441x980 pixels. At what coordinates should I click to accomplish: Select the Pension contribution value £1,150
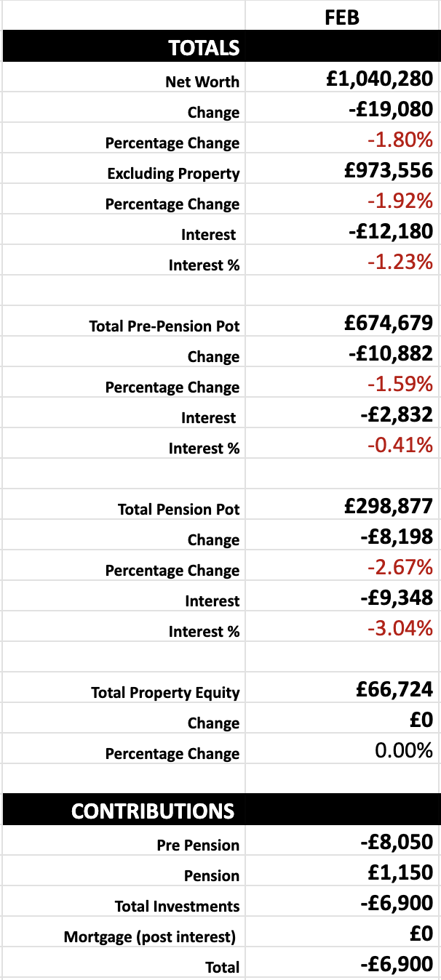tap(342, 872)
